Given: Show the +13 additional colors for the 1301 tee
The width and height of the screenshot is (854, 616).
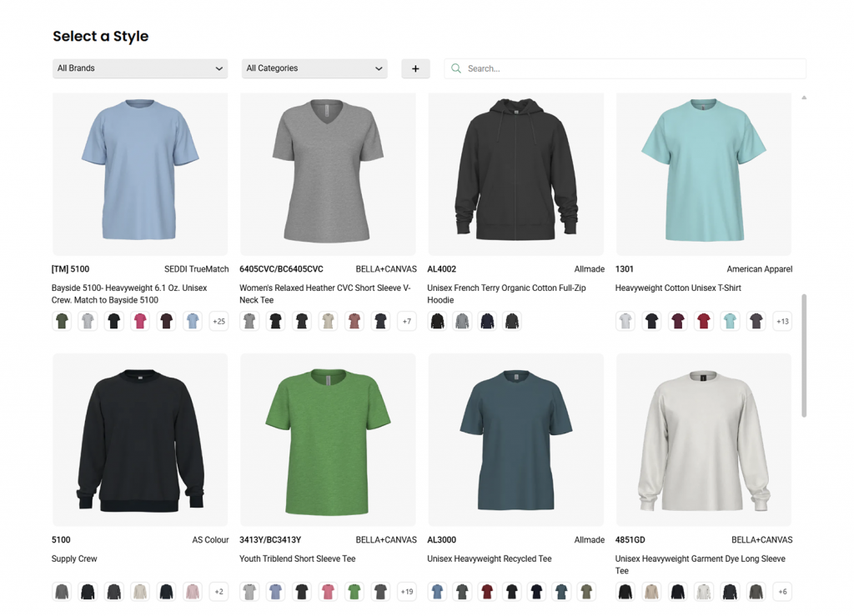Looking at the screenshot, I should 781,321.
